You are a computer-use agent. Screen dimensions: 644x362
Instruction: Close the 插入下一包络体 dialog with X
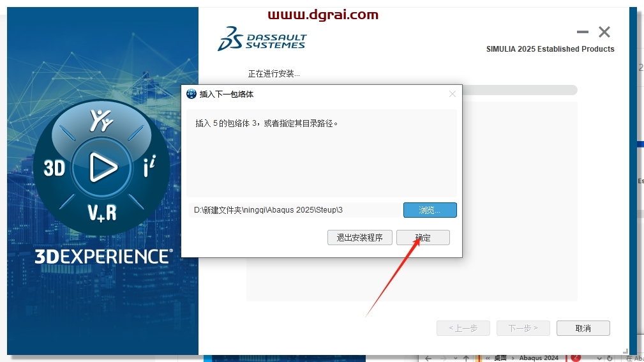(452, 94)
